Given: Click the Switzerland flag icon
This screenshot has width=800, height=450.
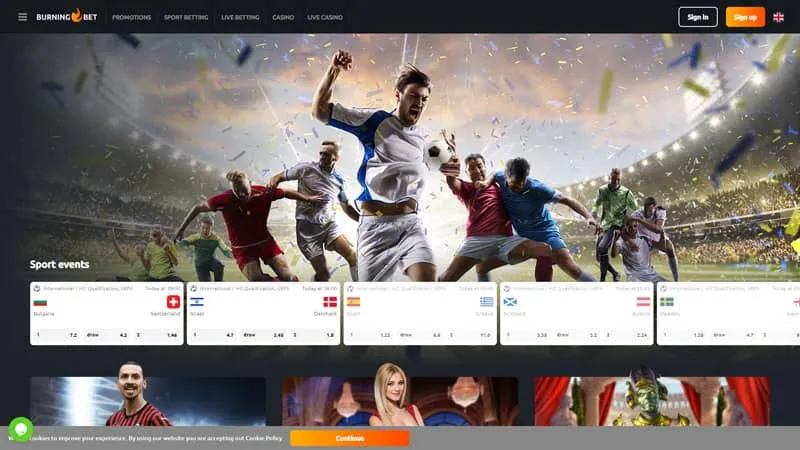Looking at the screenshot, I should (173, 302).
